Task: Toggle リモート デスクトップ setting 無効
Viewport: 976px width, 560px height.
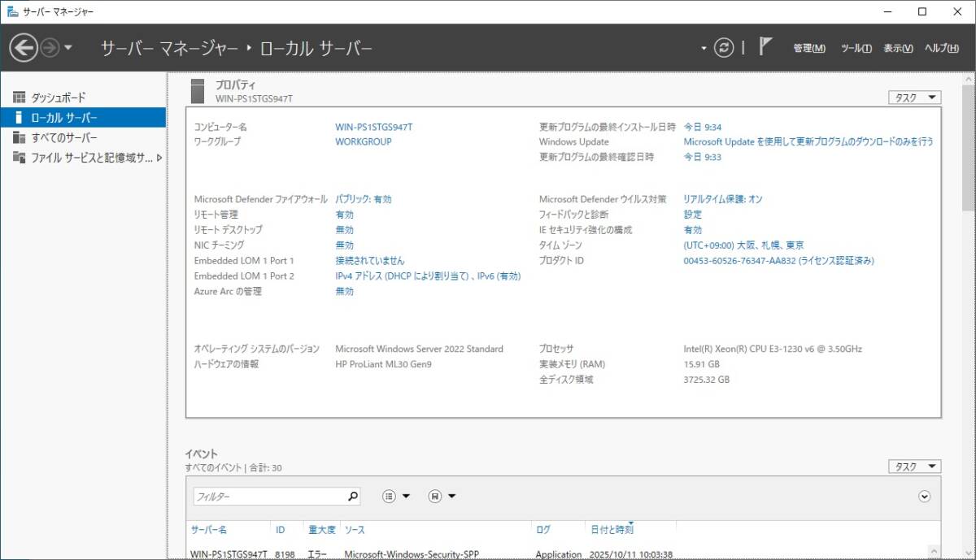Action: tap(344, 230)
